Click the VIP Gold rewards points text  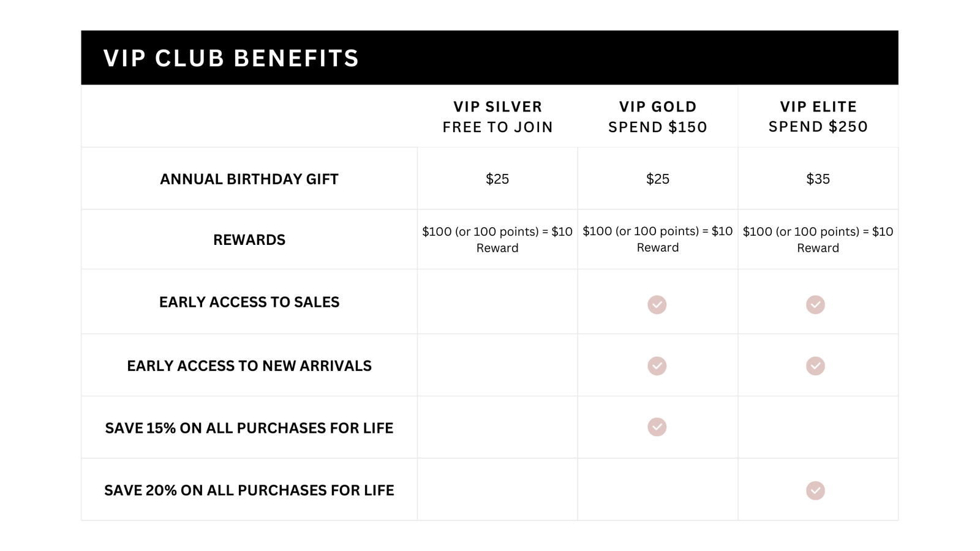point(658,239)
